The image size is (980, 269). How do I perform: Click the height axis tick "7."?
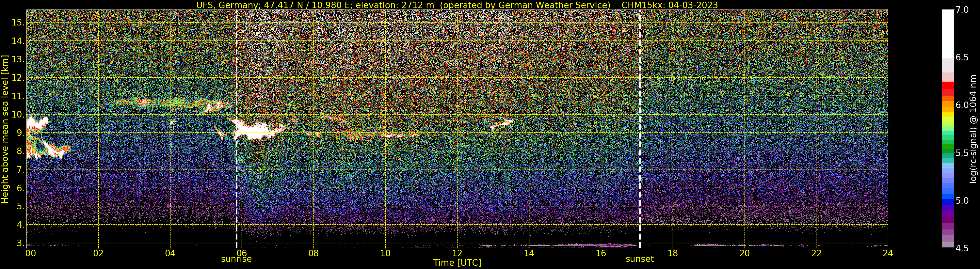(20, 170)
